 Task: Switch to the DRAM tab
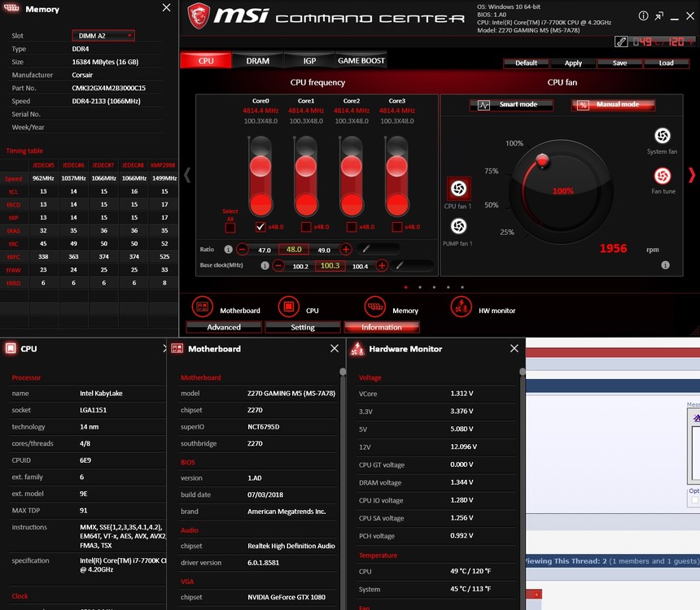(258, 61)
